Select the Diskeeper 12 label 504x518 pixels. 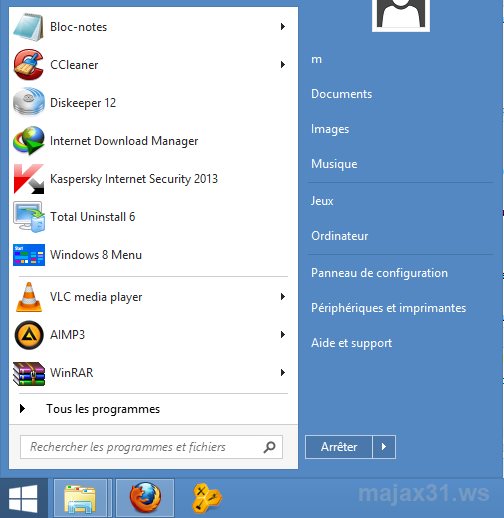point(83,103)
